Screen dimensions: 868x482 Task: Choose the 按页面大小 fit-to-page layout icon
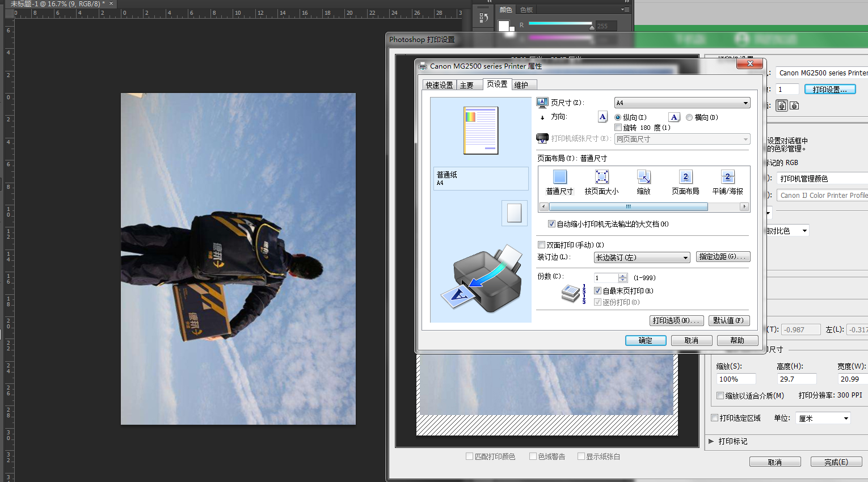[601, 177]
